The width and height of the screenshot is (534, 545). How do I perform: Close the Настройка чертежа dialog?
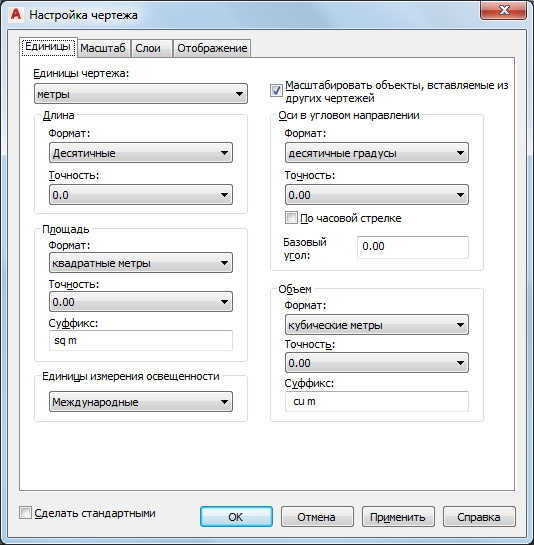click(x=503, y=10)
